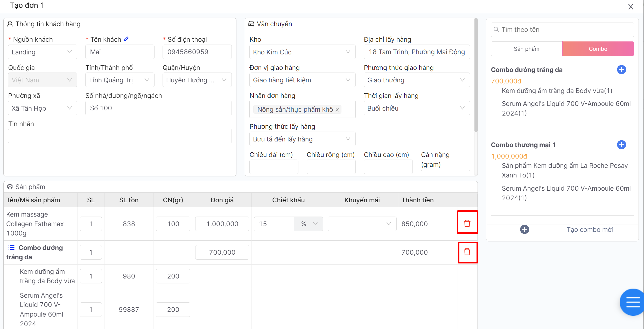Add Combo thương mại 1 with plus icon
Screen dimensions: 644x329
(621, 145)
